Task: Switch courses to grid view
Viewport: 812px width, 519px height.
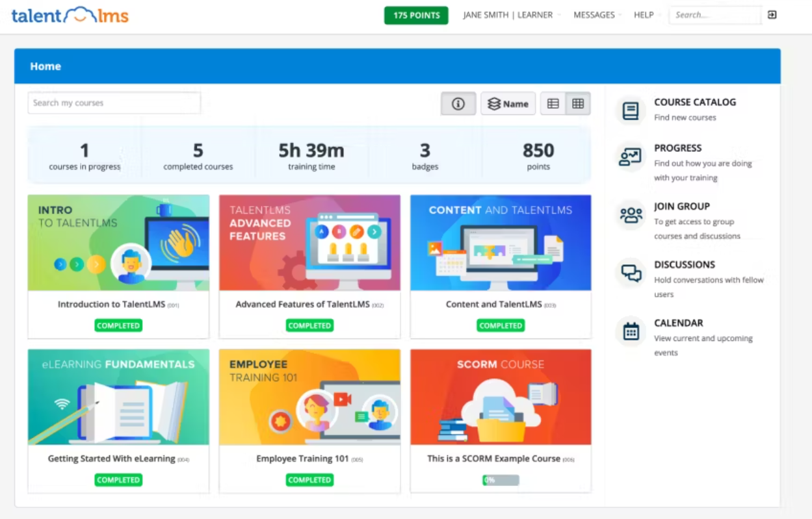Action: point(577,103)
